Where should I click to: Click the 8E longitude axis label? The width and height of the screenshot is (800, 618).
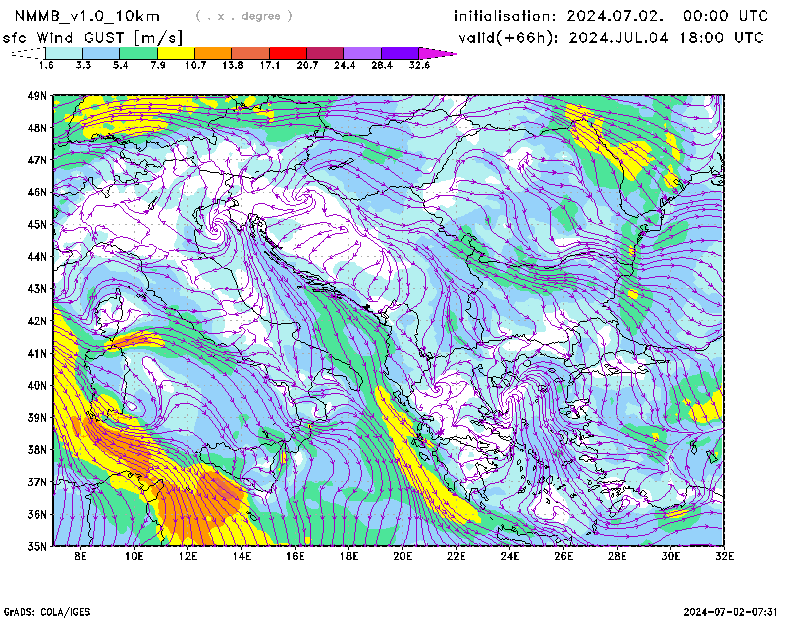pos(81,556)
